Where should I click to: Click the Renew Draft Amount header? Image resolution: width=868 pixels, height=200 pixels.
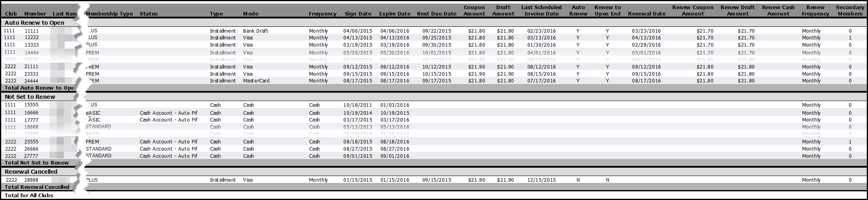coord(738,10)
